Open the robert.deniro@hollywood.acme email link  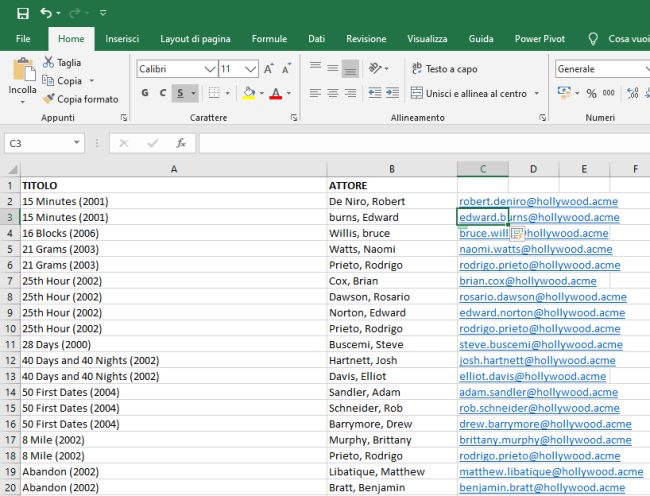(x=538, y=201)
